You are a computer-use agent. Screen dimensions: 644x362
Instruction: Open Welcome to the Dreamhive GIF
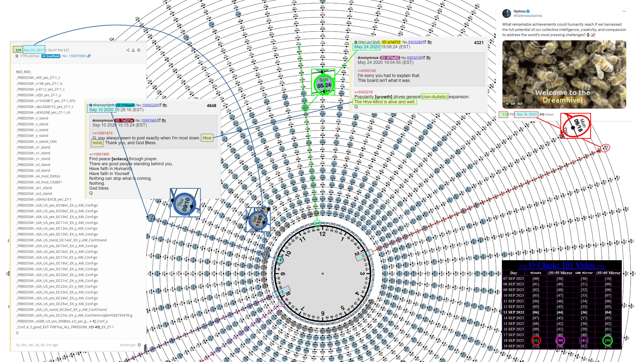564,74
